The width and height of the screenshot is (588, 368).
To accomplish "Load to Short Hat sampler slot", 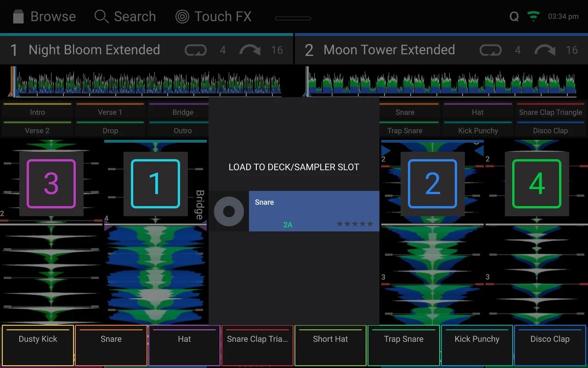I will click(330, 345).
